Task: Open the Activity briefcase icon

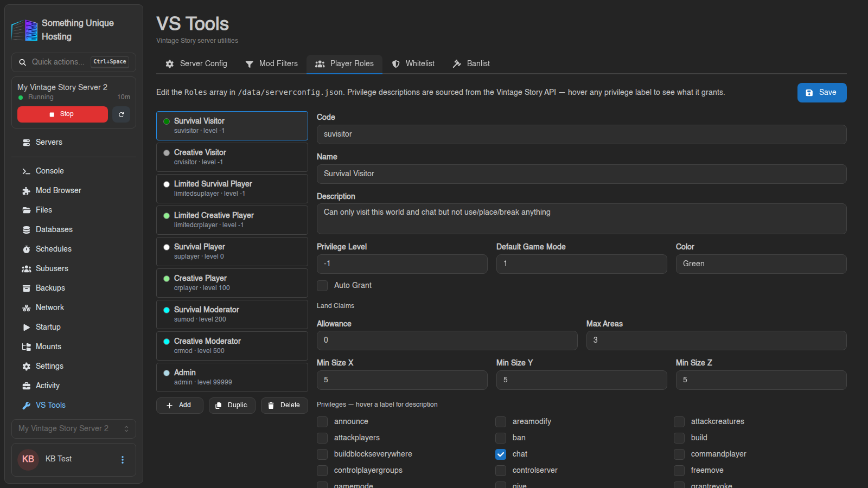Action: pyautogui.click(x=26, y=386)
